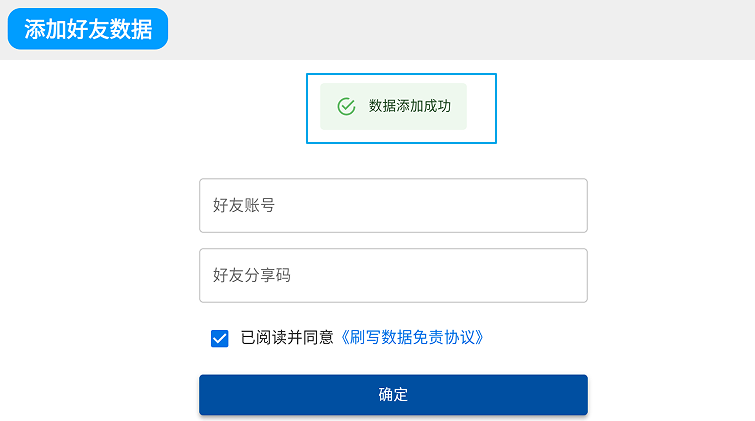Screen dimensions: 755x421
Task: Place cursor in friend share code box
Action: tap(393, 276)
